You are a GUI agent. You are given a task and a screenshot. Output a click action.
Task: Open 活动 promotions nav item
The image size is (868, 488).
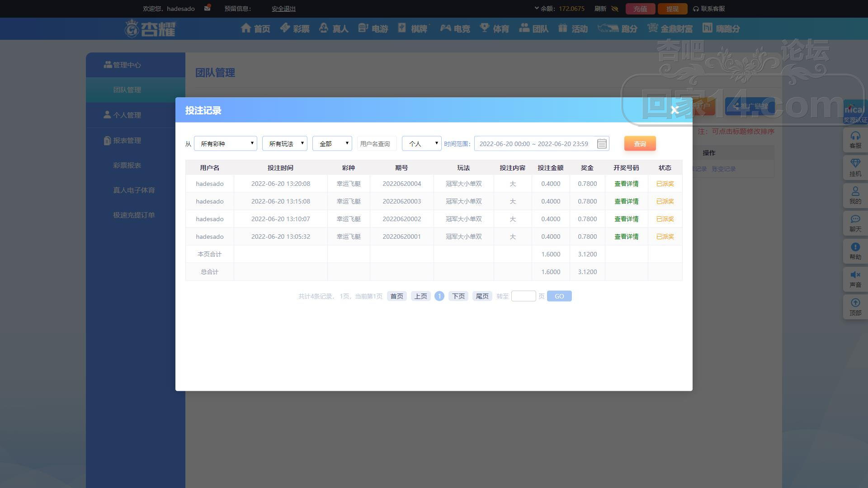pos(573,28)
